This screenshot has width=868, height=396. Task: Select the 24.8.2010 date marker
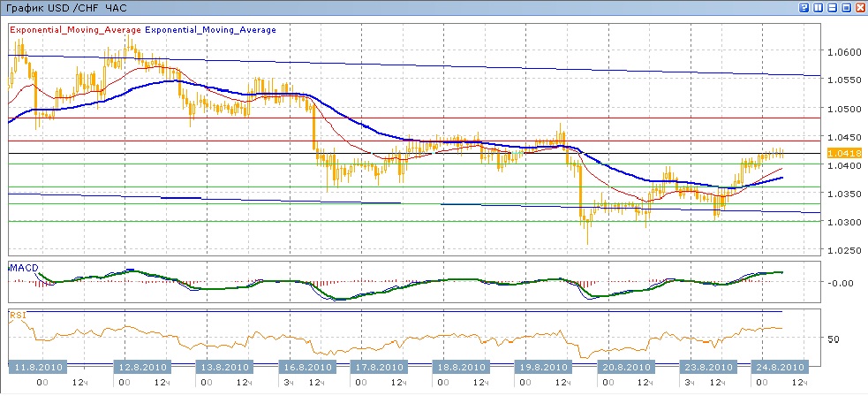[x=777, y=367]
